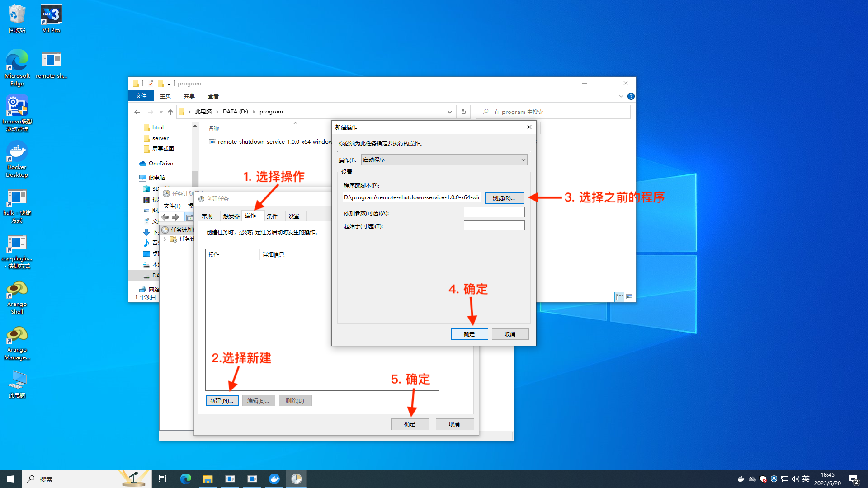Open File Explorer taskbar icon
868x488 pixels.
click(208, 479)
